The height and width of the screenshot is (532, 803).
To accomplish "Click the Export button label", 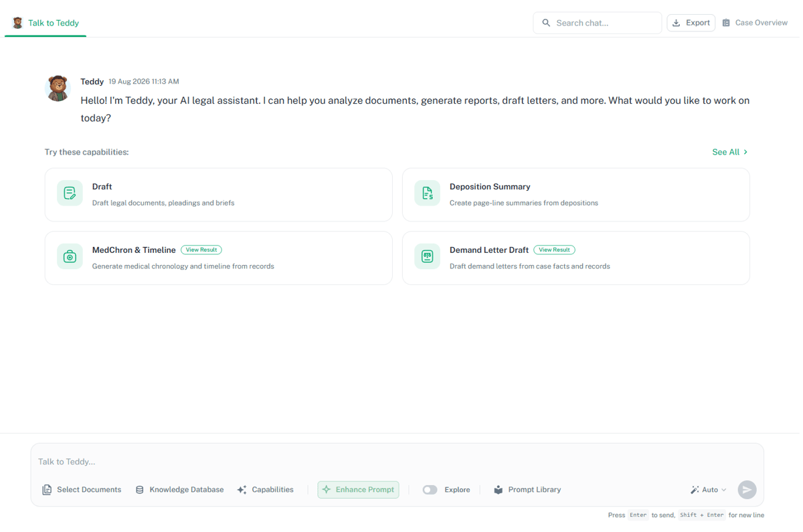I will tap(698, 23).
